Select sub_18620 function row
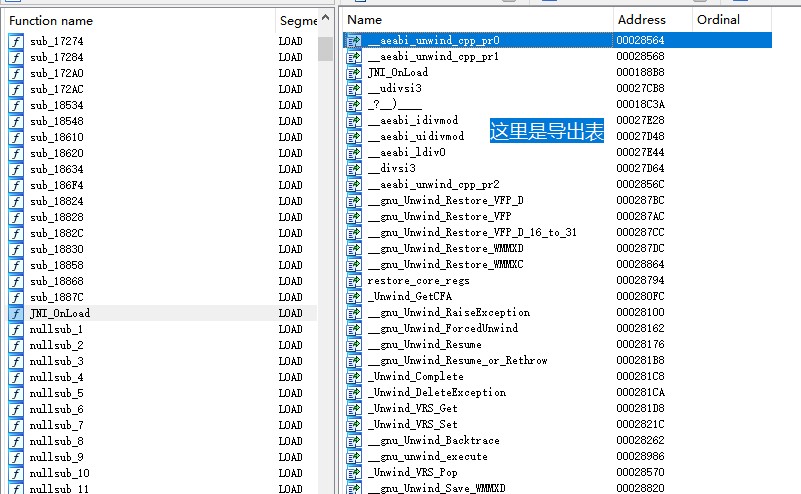This screenshot has height=494, width=801. click(162, 153)
